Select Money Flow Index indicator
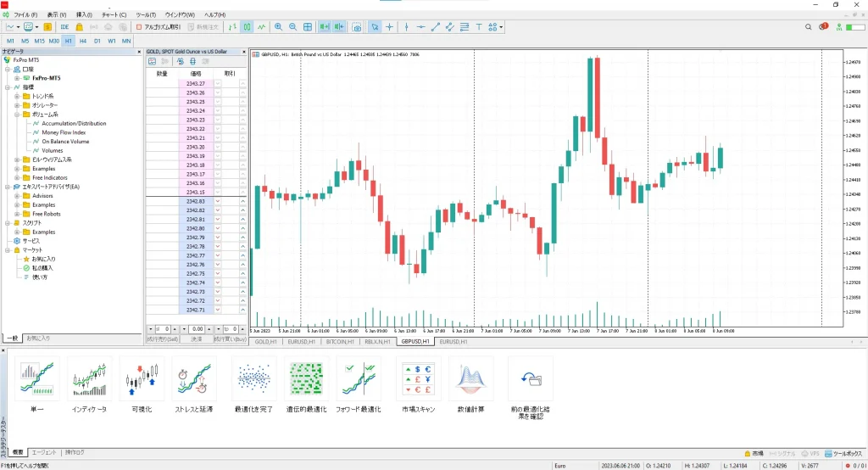 coord(64,132)
